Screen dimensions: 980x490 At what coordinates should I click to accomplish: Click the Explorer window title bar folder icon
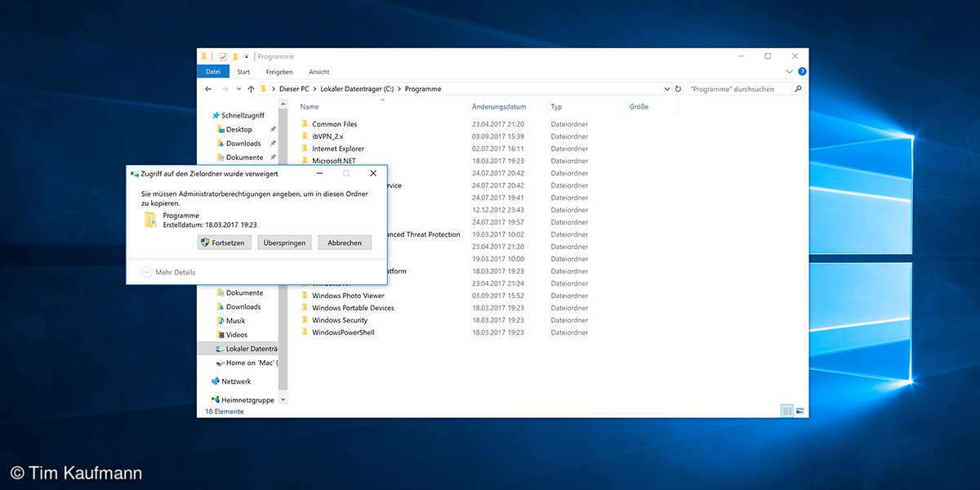204,56
